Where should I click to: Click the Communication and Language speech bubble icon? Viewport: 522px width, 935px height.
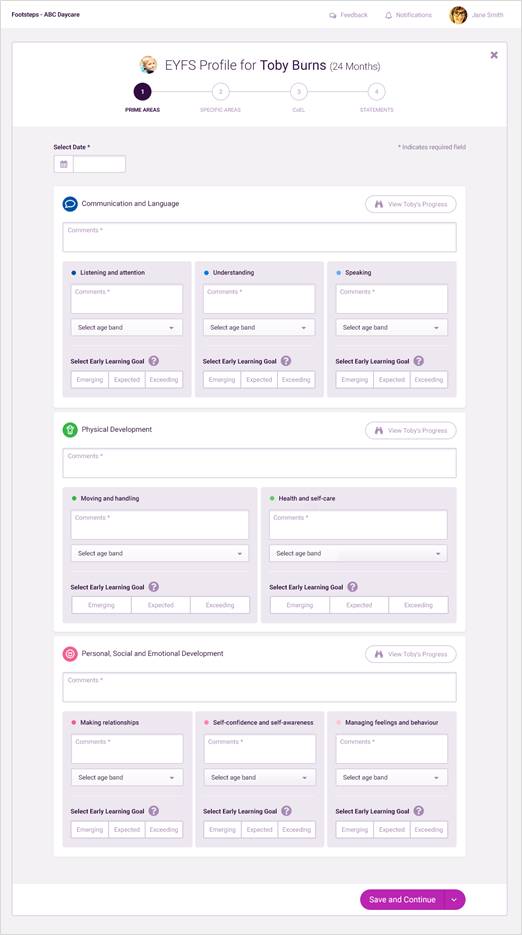[x=70, y=204]
